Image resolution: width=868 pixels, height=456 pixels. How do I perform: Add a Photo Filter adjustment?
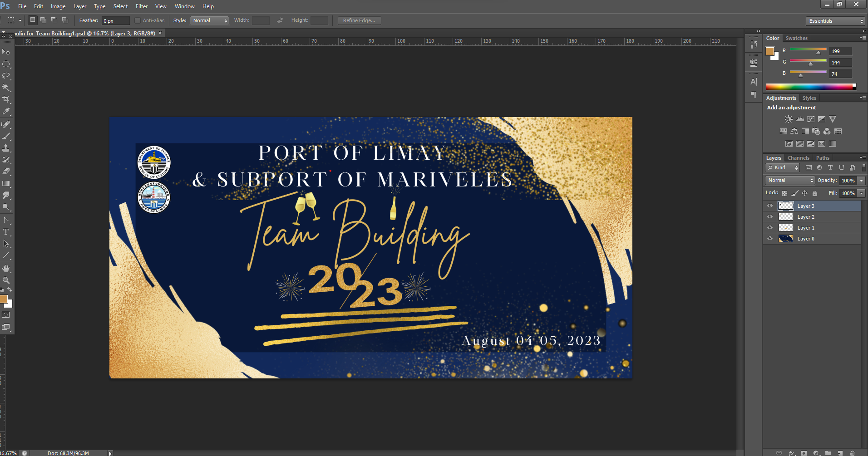pos(816,132)
